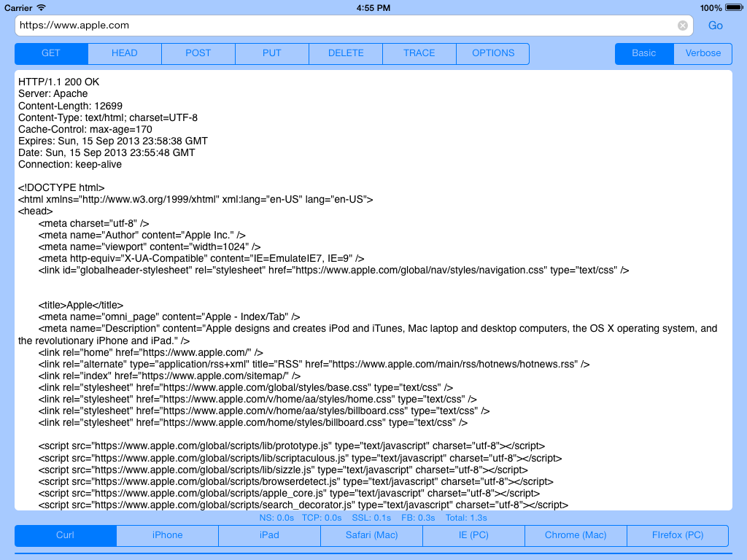
Task: Click the meta name="Author" line
Action: pyautogui.click(x=142, y=236)
